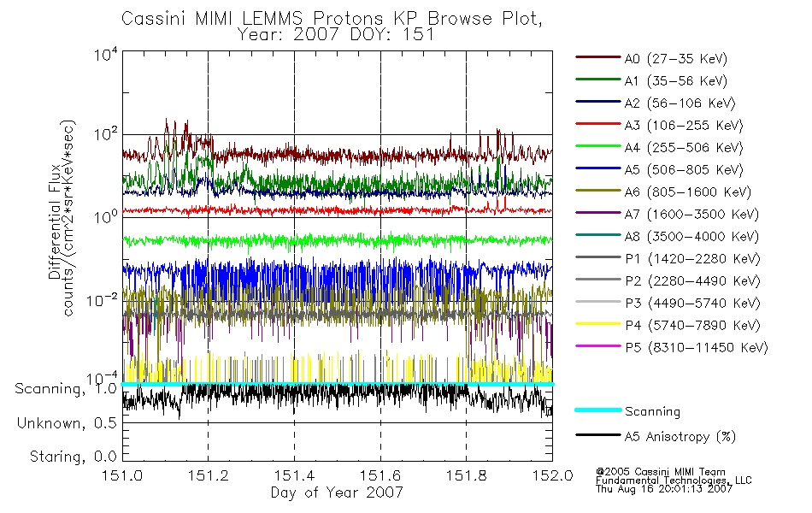Click the A1 (35-56 KeV) legend label
The image size is (812, 513).
pos(675,81)
